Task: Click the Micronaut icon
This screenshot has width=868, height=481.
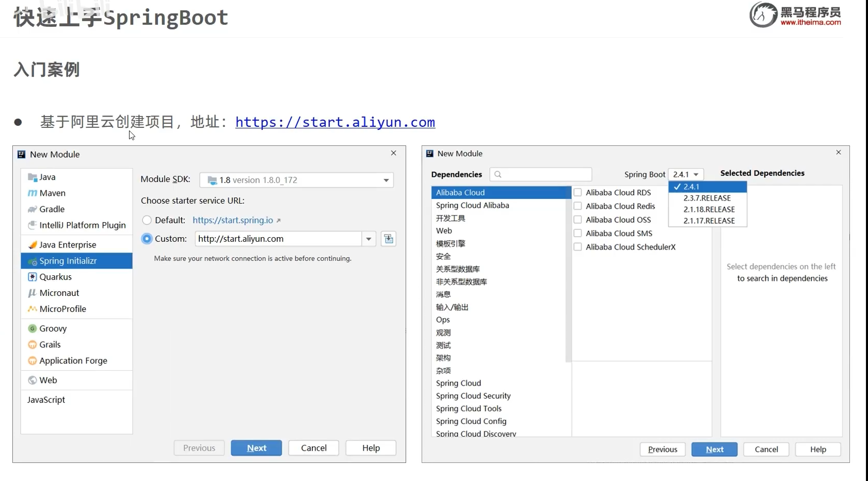Action: (33, 293)
